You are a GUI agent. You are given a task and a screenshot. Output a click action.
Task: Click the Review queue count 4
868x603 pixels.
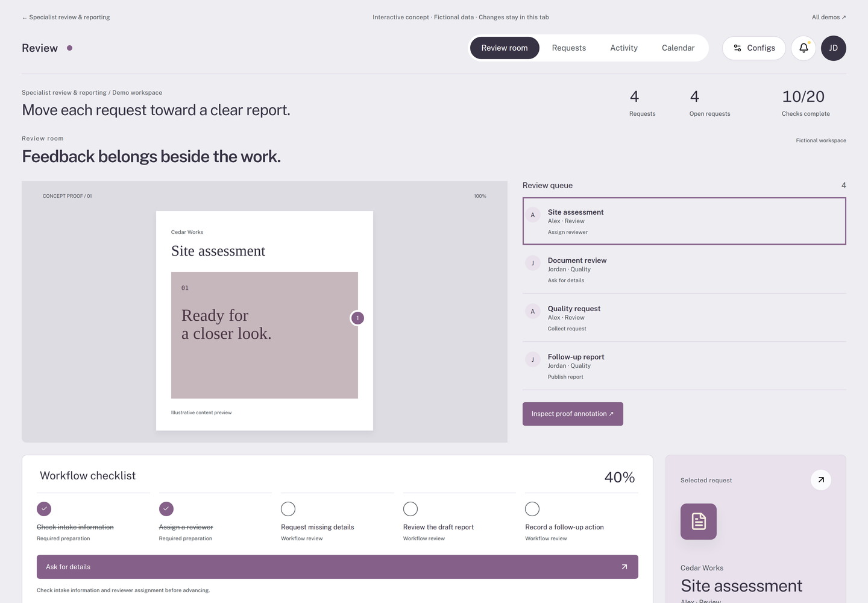click(844, 185)
